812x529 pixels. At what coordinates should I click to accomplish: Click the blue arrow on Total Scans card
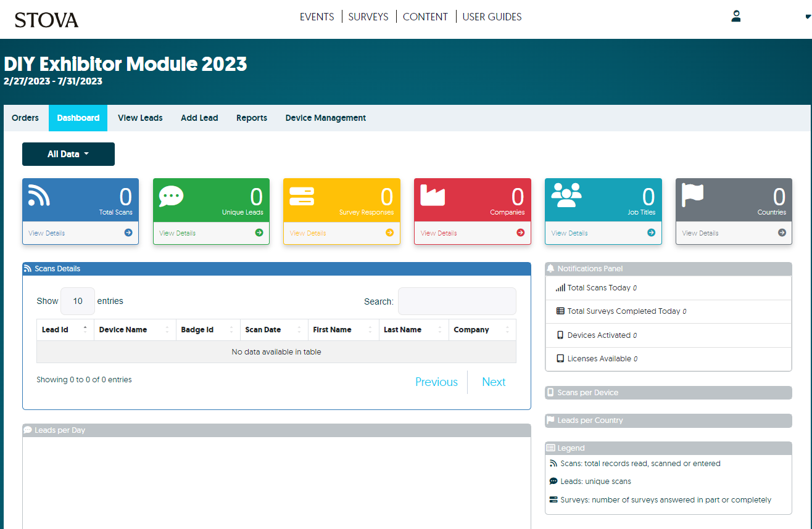click(x=128, y=232)
